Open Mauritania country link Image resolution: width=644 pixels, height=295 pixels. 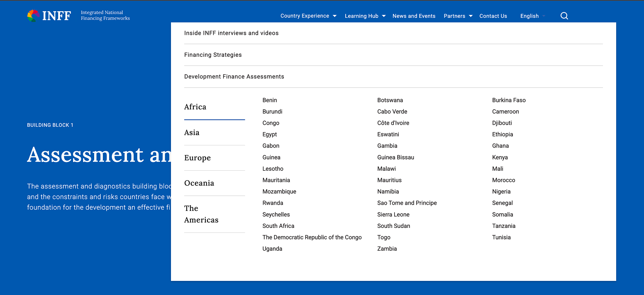(x=276, y=180)
